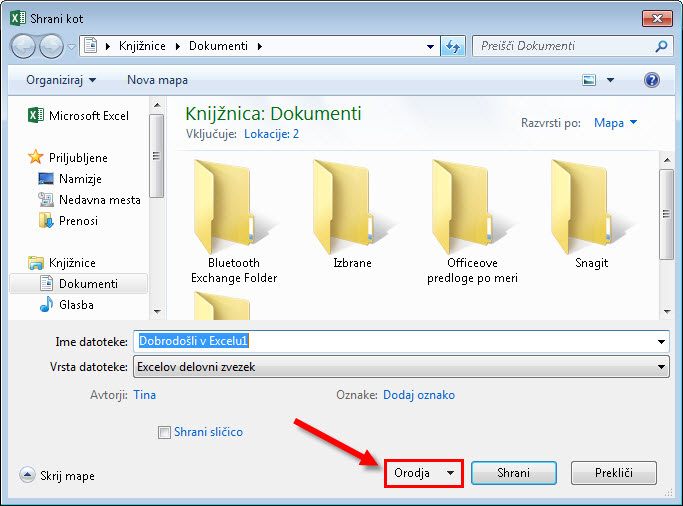Open Vrsta datoteke file type dropdown
This screenshot has width=683, height=506.
click(x=401, y=367)
